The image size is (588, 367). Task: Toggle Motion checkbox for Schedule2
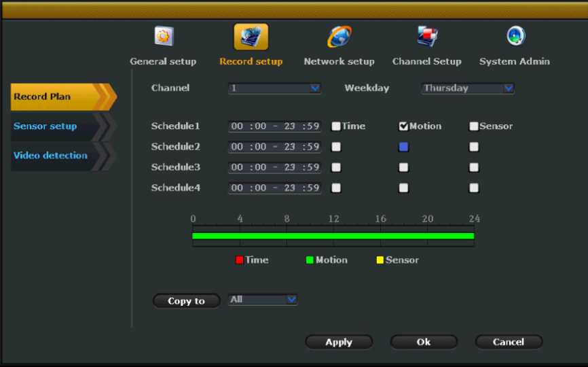pyautogui.click(x=403, y=147)
